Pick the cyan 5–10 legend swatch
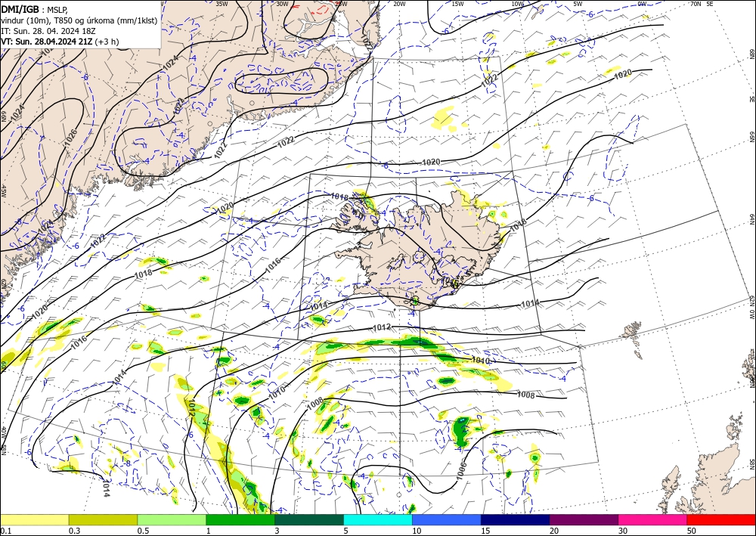This screenshot has width=756, height=536. (x=378, y=519)
